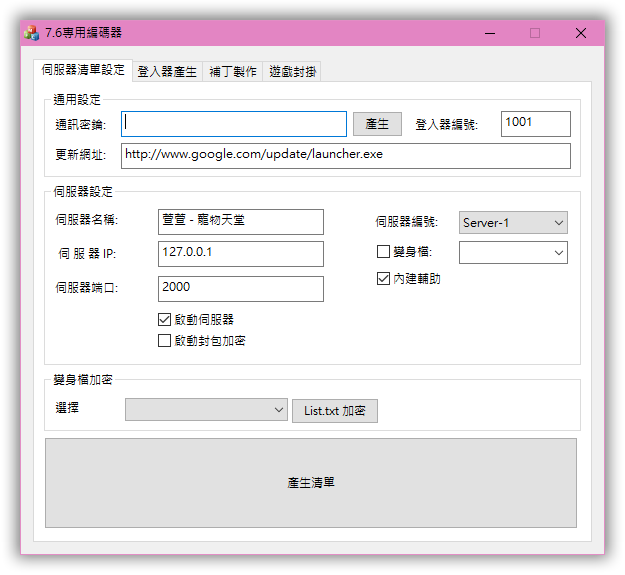Minimize the 7.6專用編碼器 window

[x=490, y=33]
